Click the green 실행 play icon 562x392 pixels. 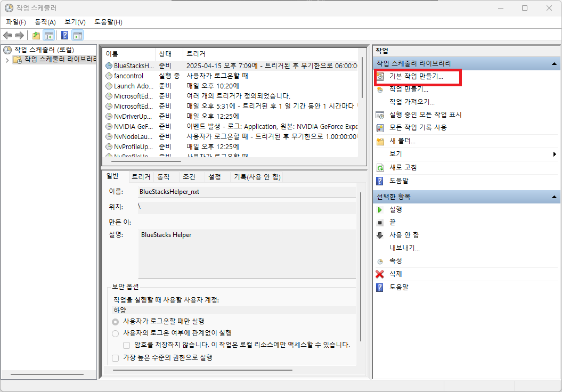(x=380, y=210)
